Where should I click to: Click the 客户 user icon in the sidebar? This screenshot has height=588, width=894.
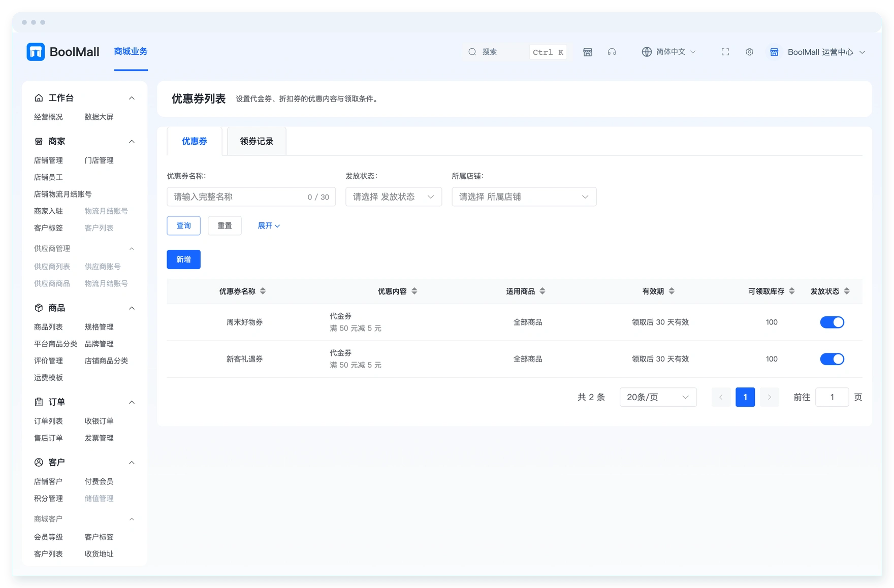(x=39, y=462)
